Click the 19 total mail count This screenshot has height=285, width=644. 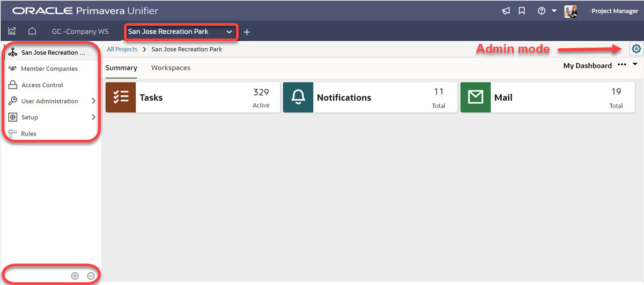(616, 93)
